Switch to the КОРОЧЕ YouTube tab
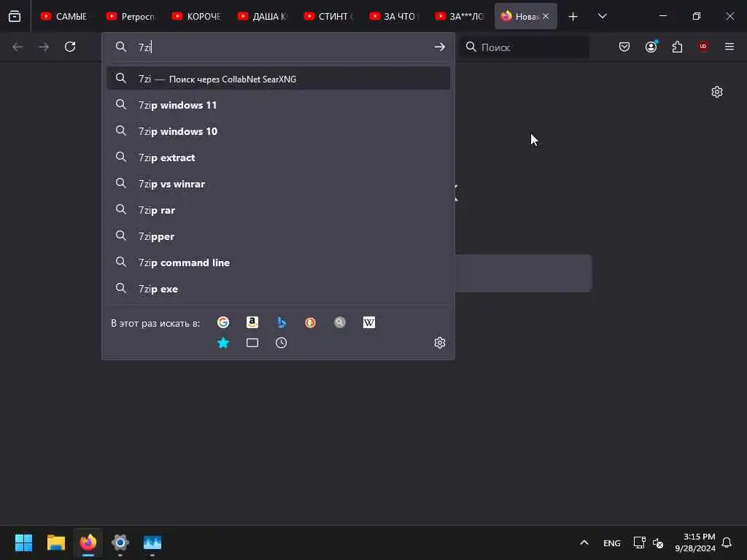The image size is (747, 560). tap(196, 16)
